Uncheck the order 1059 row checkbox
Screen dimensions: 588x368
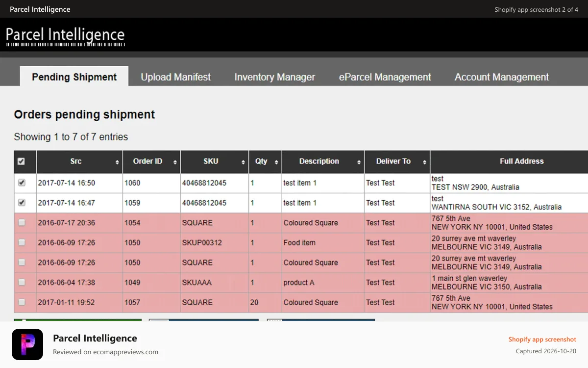tap(22, 202)
